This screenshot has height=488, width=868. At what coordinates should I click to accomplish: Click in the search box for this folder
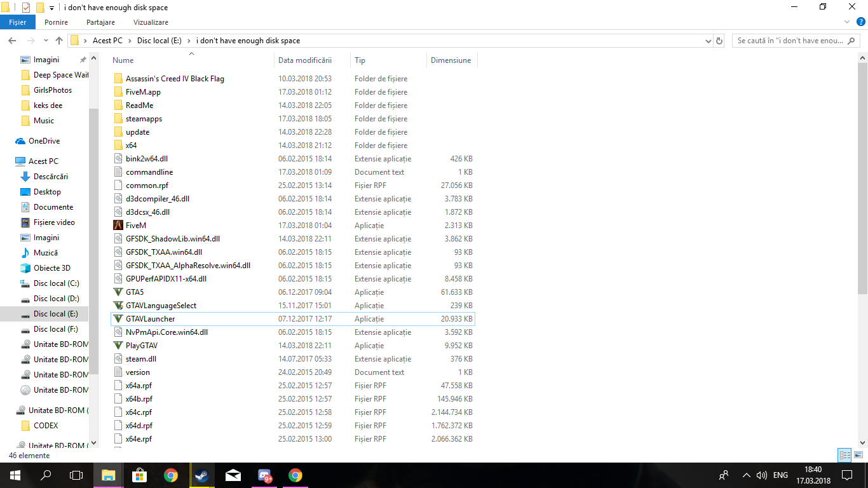796,41
